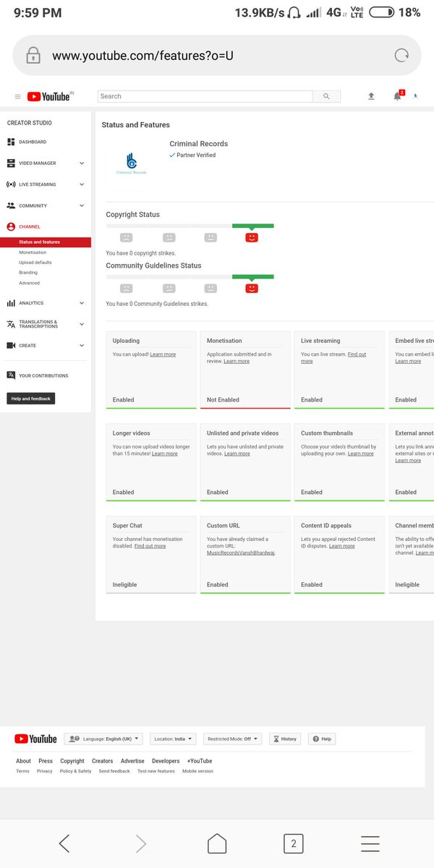Open the notifications bell

(397, 96)
